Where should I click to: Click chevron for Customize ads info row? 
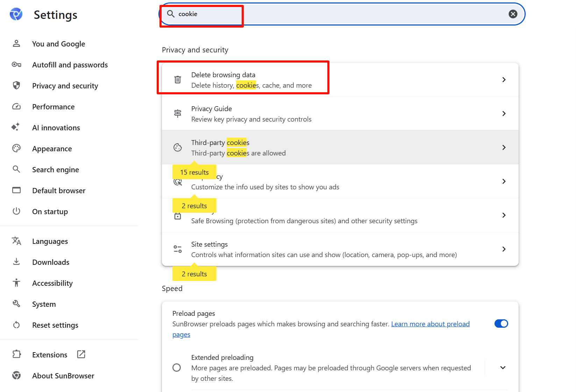tap(504, 181)
